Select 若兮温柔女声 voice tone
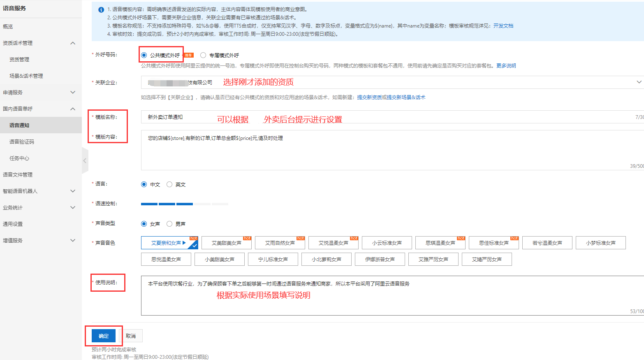Screen dimensions: 644x360 click(x=547, y=243)
